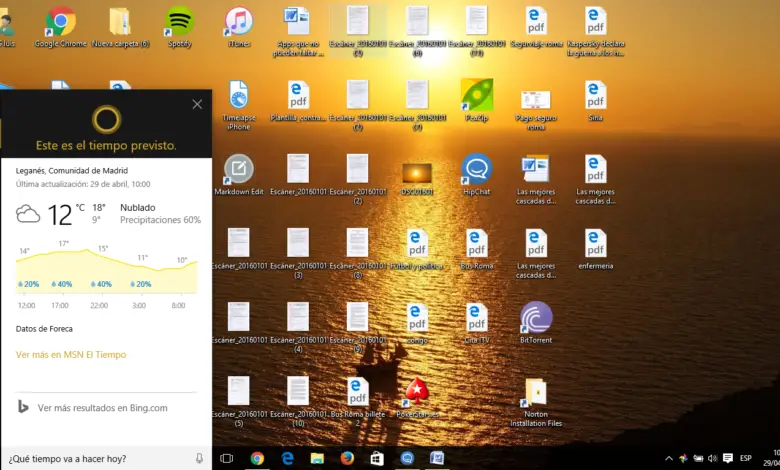Open the Escáner_20160101 (9) scan
The width and height of the screenshot is (780, 470).
click(x=358, y=327)
